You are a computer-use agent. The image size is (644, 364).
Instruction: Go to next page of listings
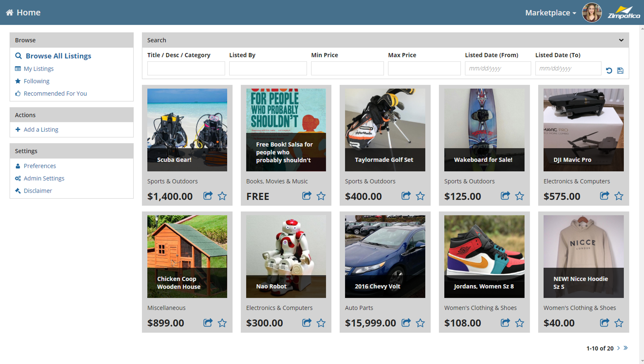[619, 348]
